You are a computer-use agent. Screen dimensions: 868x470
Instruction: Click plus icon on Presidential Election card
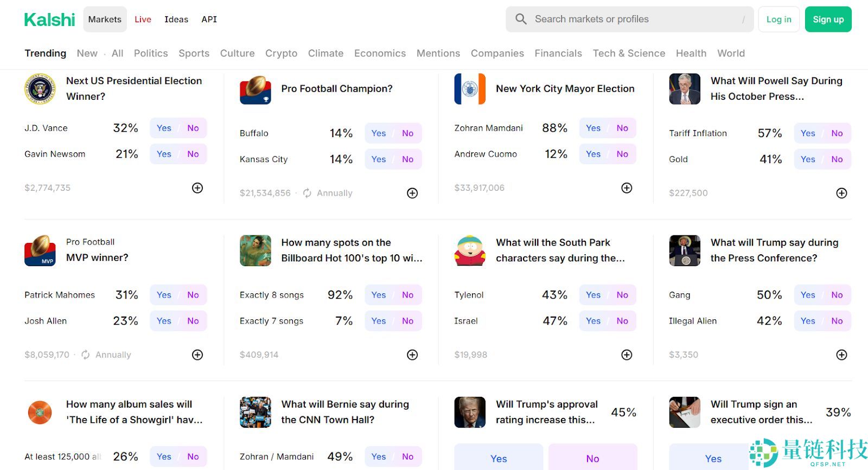(197, 188)
